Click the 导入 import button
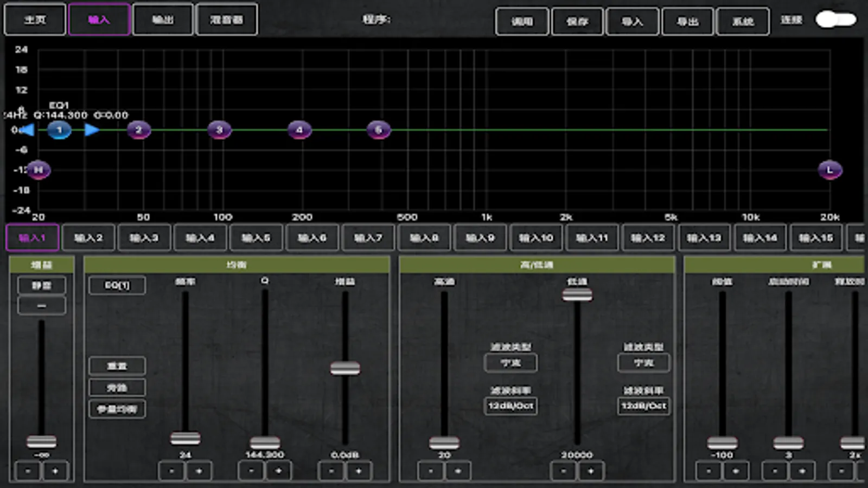868x488 pixels. [x=633, y=22]
